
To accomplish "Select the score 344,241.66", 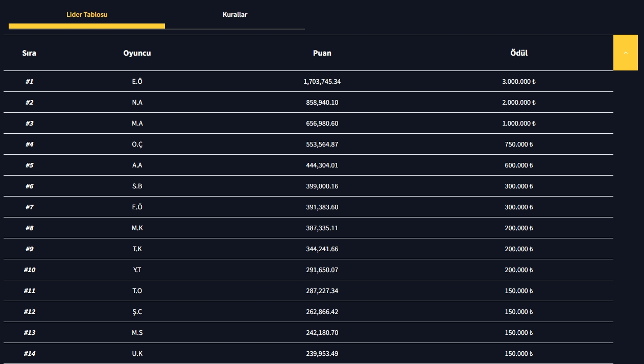I will (x=322, y=249).
